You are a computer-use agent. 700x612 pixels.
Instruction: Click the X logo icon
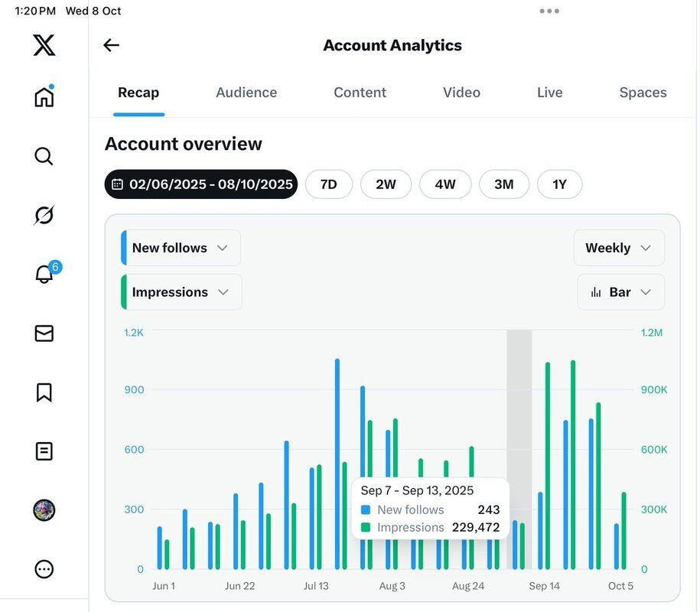[x=44, y=44]
